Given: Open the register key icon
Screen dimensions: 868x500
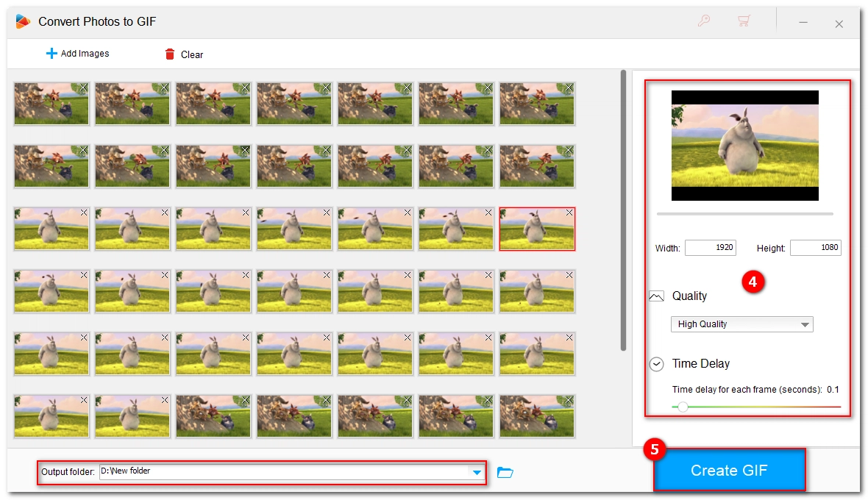Looking at the screenshot, I should tap(703, 21).
